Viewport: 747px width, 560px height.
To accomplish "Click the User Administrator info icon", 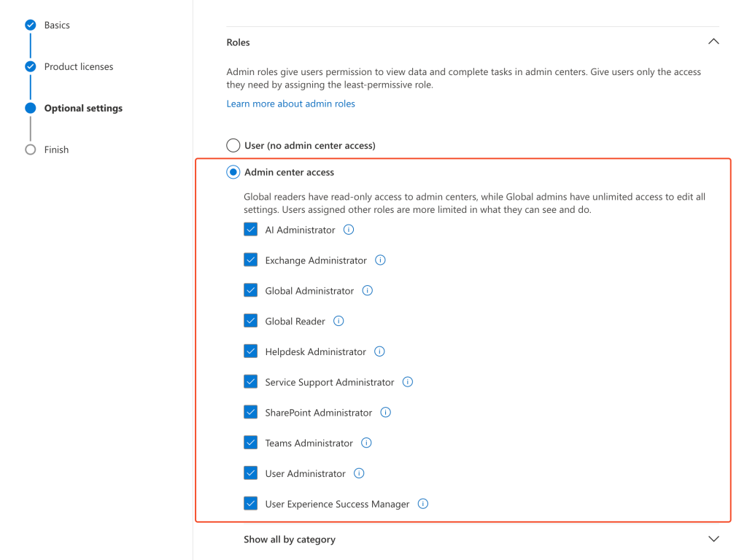I will point(359,473).
